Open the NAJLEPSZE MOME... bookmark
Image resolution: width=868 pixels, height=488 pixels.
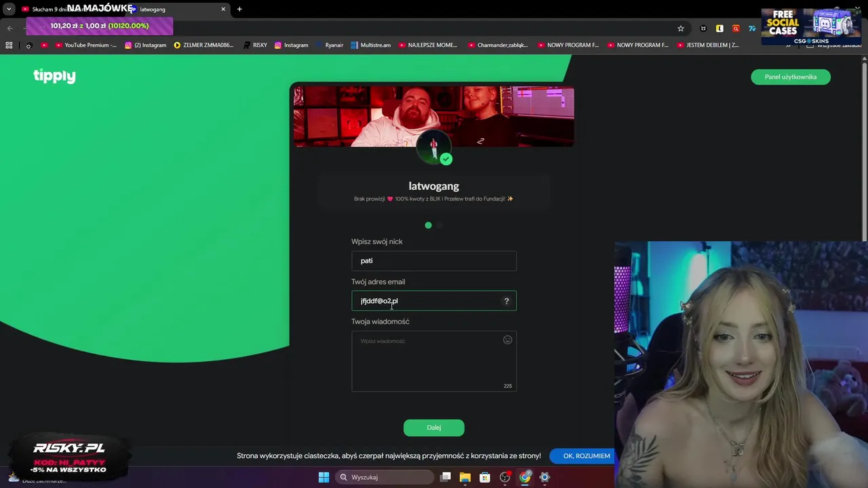428,45
